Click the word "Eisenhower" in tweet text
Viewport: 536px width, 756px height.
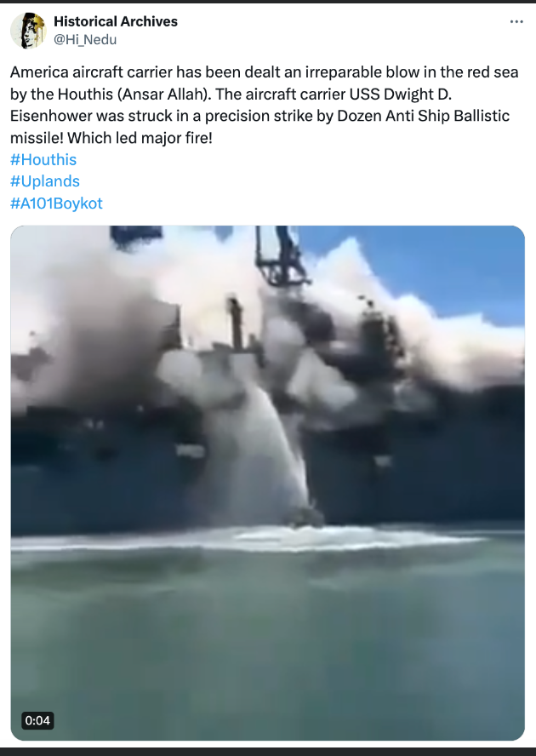coord(51,116)
